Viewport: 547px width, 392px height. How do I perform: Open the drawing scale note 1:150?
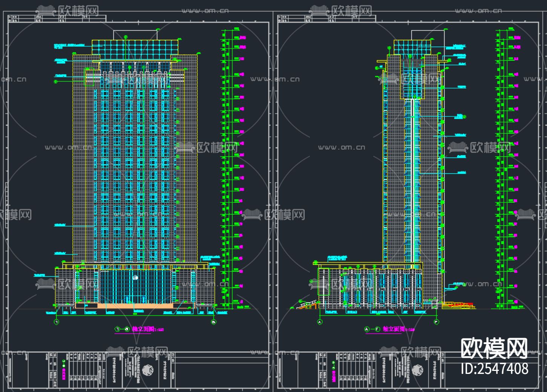tap(158, 329)
